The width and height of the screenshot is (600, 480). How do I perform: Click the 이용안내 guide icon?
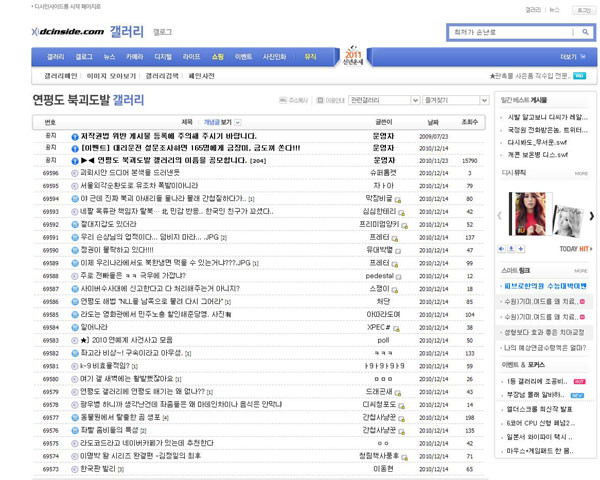[320, 100]
